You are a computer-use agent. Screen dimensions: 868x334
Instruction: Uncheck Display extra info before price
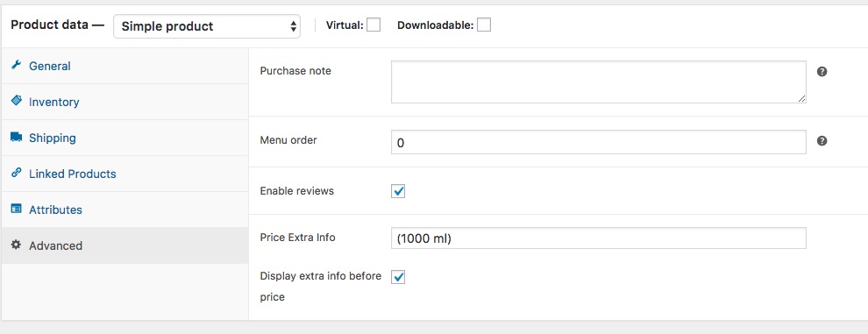398,276
